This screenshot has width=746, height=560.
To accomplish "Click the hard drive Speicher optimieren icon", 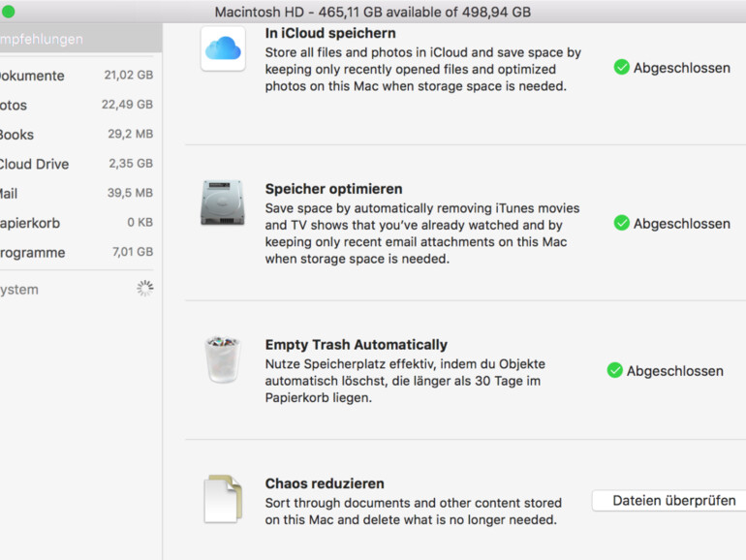I will click(x=222, y=202).
